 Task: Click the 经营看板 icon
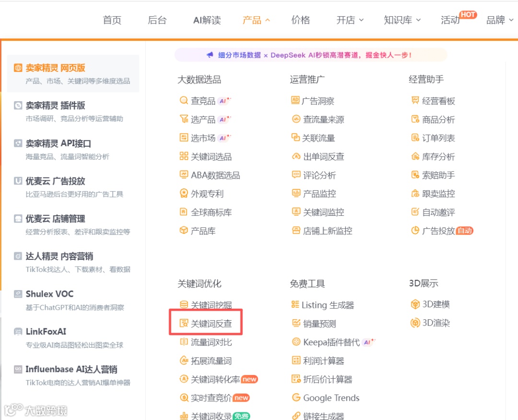[415, 100]
